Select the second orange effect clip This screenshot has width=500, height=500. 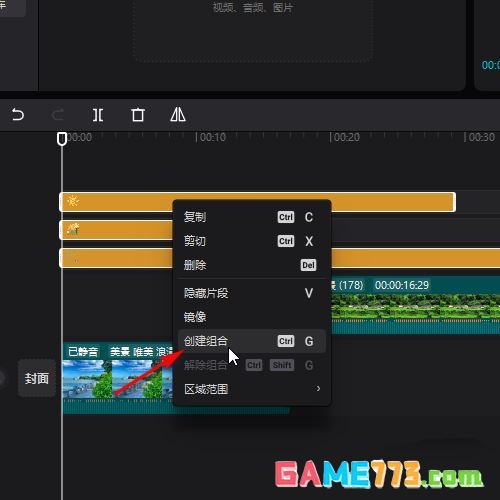(116, 230)
